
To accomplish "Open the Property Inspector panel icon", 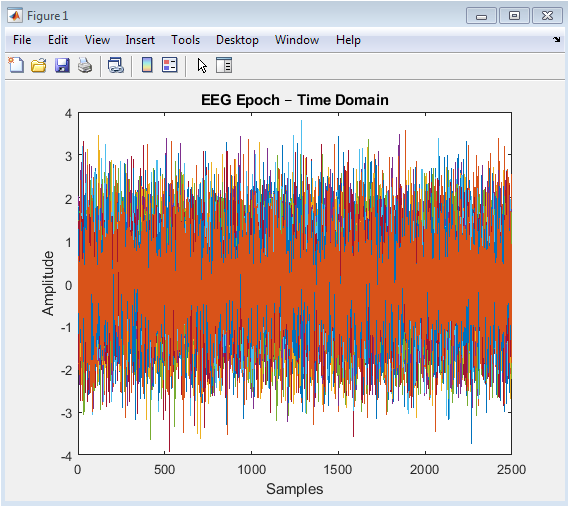I will 224,65.
